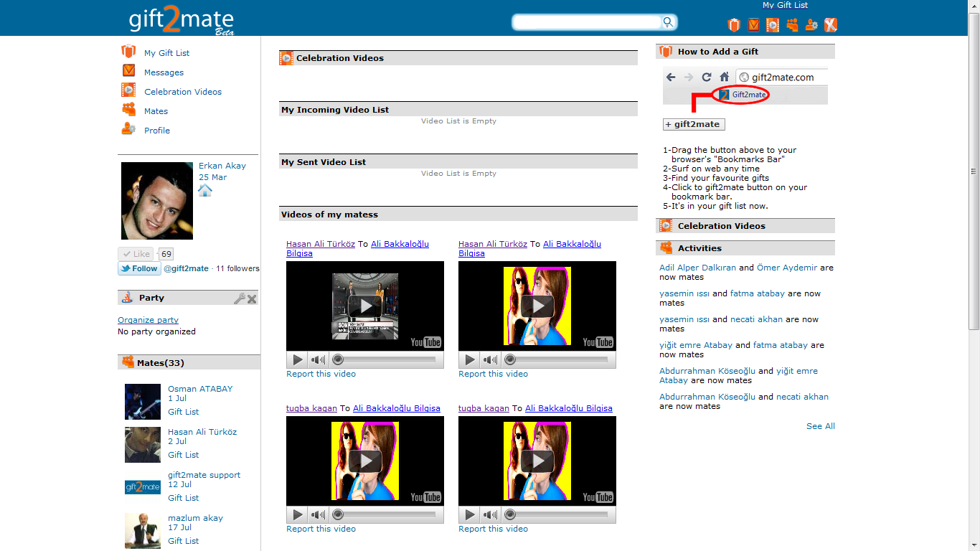Open Adil Alper Dalkıran activity link

697,268
